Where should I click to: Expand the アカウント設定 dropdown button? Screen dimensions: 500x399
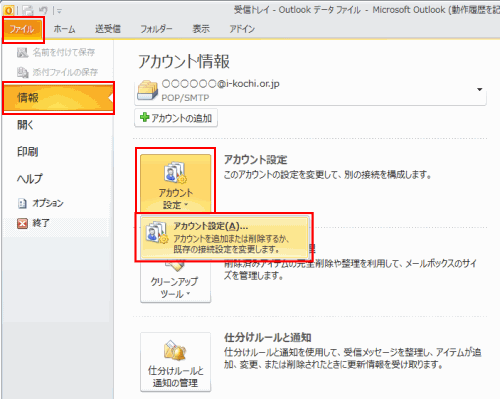click(x=175, y=183)
